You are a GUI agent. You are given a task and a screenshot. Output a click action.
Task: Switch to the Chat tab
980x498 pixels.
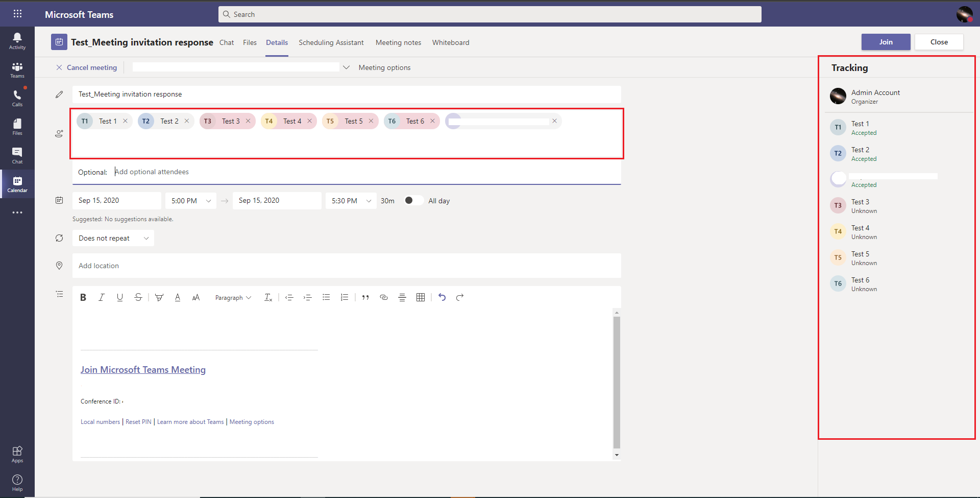click(x=227, y=42)
